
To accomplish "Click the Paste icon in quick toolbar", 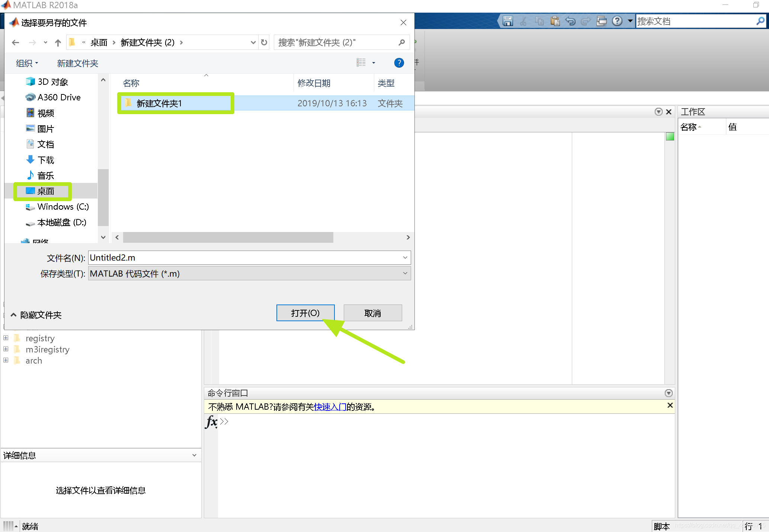I will [x=555, y=21].
